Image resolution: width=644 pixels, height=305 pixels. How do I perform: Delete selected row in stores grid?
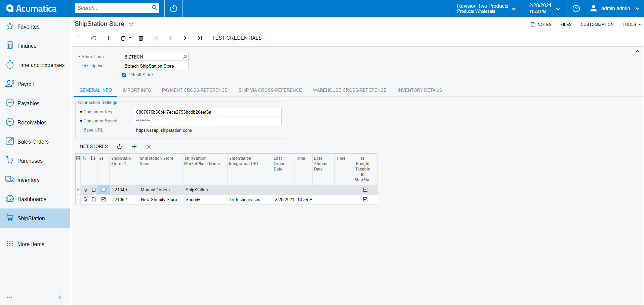[149, 147]
